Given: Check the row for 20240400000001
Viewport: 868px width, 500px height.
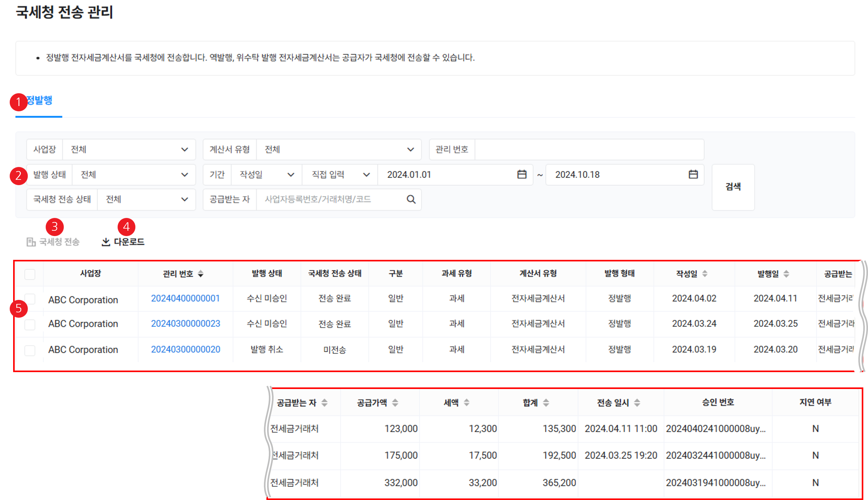Looking at the screenshot, I should pyautogui.click(x=30, y=299).
